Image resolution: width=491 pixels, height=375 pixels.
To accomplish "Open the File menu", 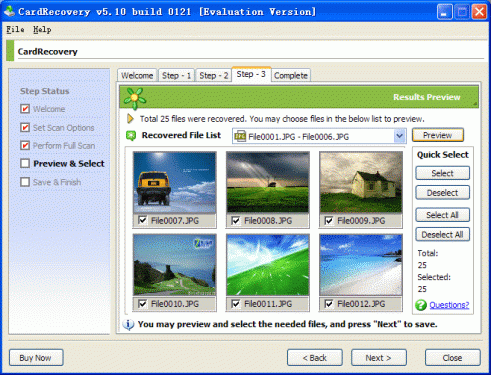I will (15, 30).
